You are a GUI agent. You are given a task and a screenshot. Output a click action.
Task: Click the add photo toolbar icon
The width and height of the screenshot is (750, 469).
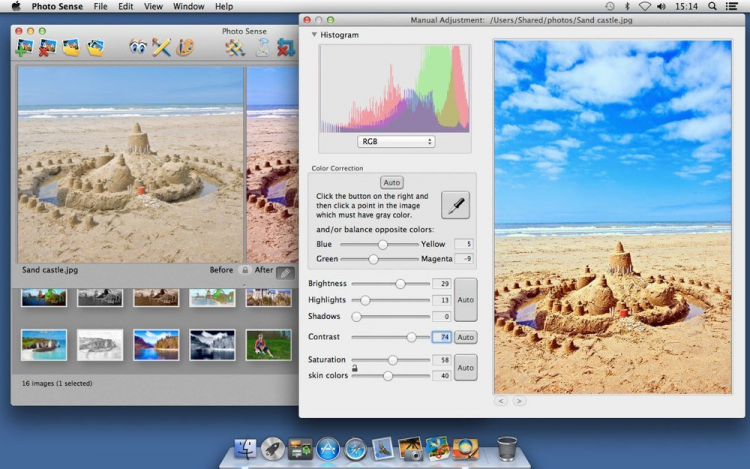(x=23, y=47)
